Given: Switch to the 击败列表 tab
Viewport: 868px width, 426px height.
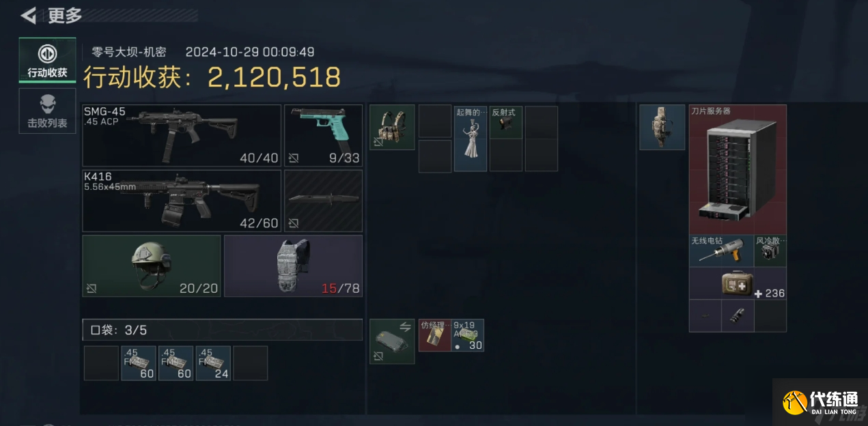Looking at the screenshot, I should [x=47, y=111].
